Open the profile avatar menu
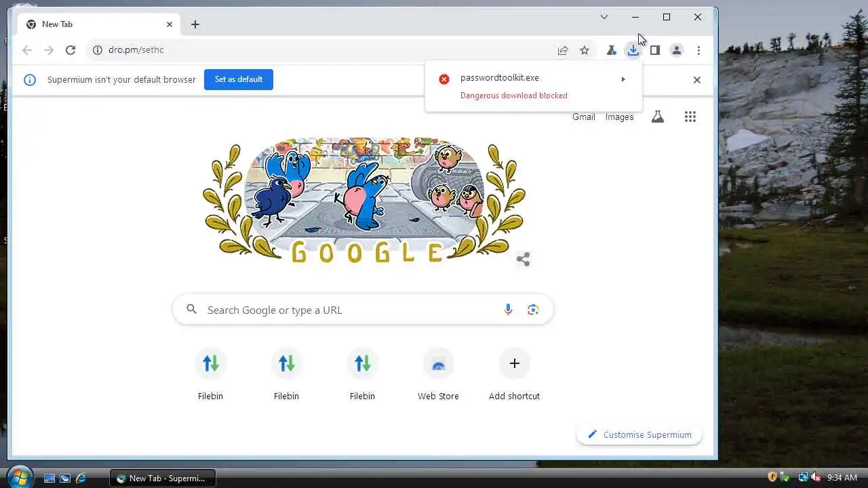The height and width of the screenshot is (488, 868). pyautogui.click(x=677, y=50)
